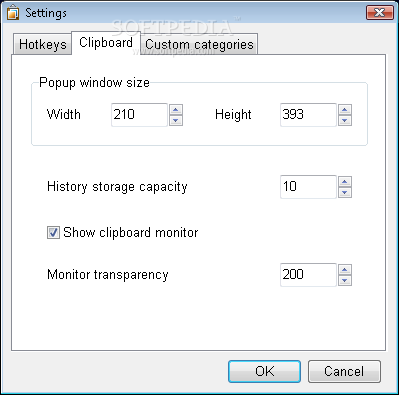Toggle Show clipboard monitor checkbox

coord(53,233)
